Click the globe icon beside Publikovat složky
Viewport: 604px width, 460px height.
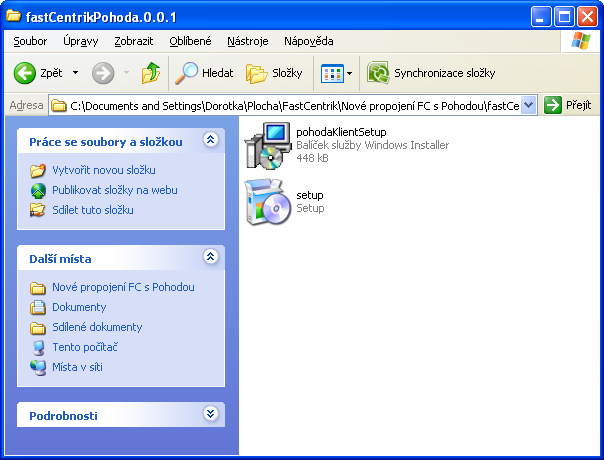point(38,191)
